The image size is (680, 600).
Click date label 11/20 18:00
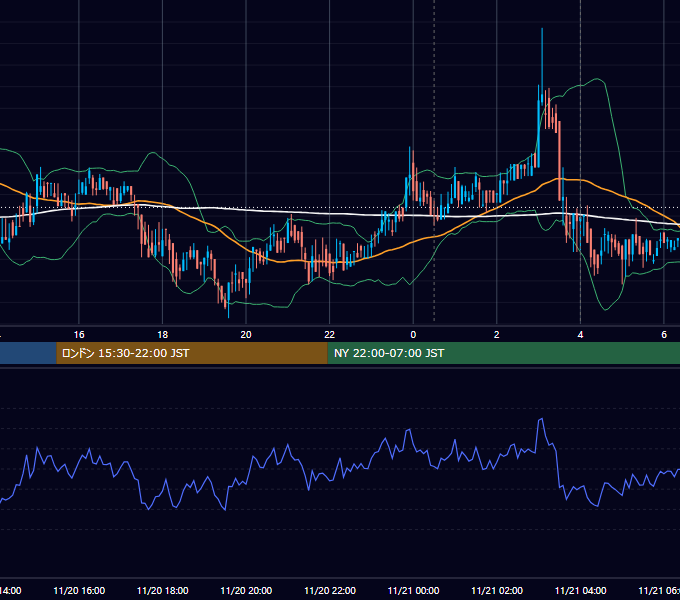click(x=163, y=590)
